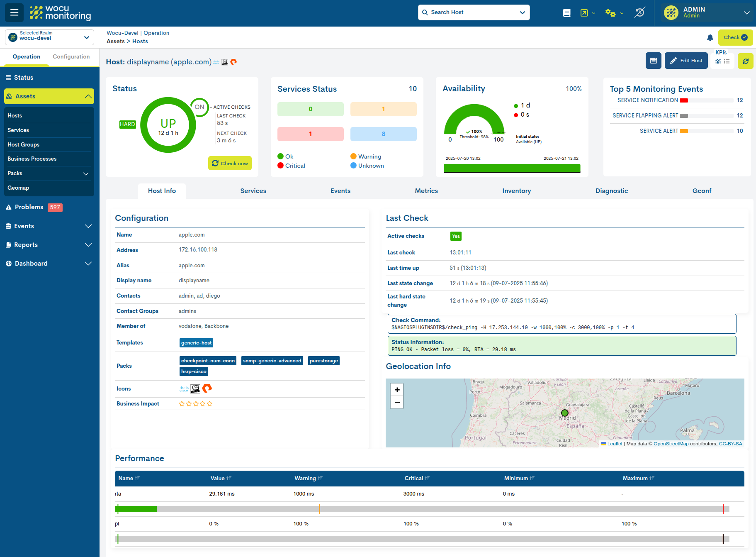Open the gears settings icon in header
This screenshot has width=756, height=557.
610,13
